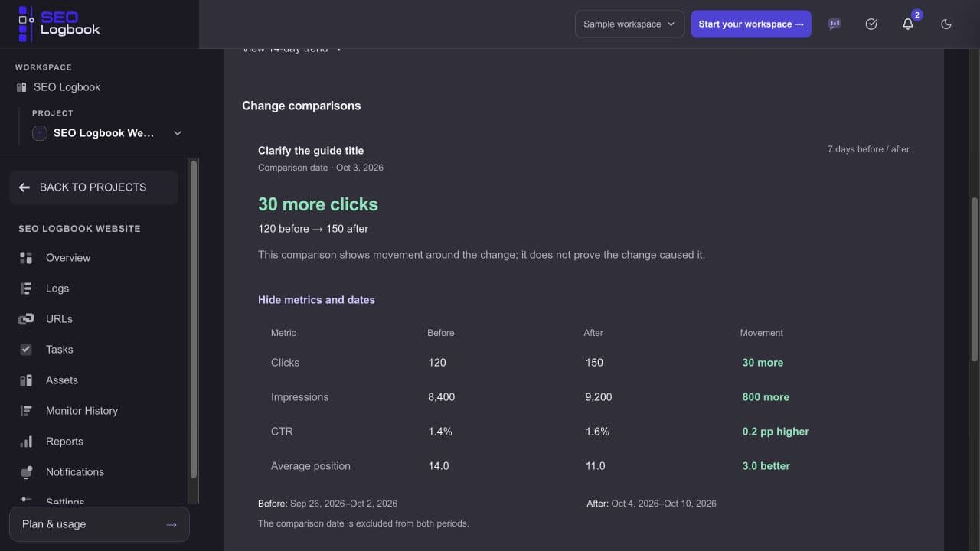Open the feedback chat icon
This screenshot has width=980, height=551.
pos(835,24)
